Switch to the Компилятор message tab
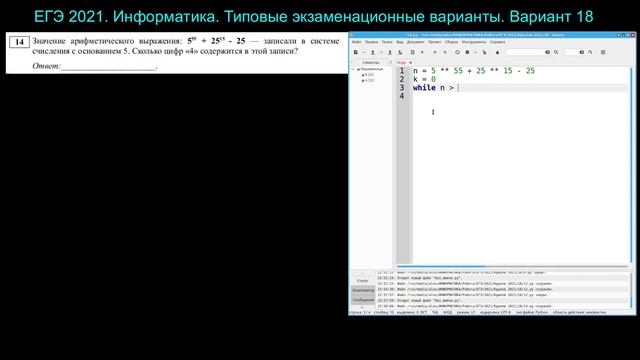Viewport: 640px width, 360px height. pos(363,290)
